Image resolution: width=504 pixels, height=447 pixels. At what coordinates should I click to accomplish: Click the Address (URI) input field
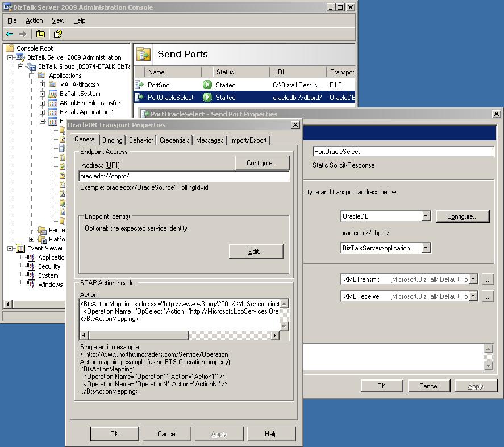[184, 176]
